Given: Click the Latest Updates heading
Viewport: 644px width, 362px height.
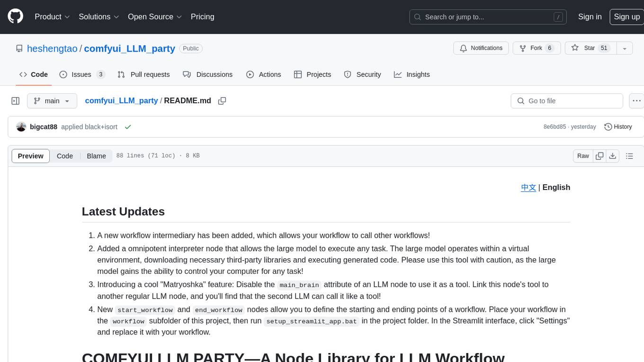Looking at the screenshot, I should 123,211.
